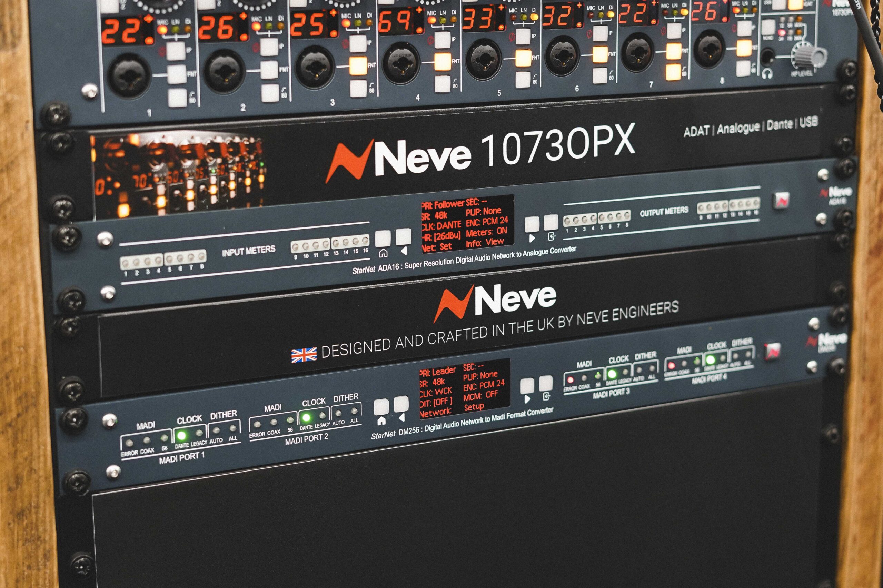Click the COAX LED on MADI PORT 2
The height and width of the screenshot is (588, 883).
[274, 422]
